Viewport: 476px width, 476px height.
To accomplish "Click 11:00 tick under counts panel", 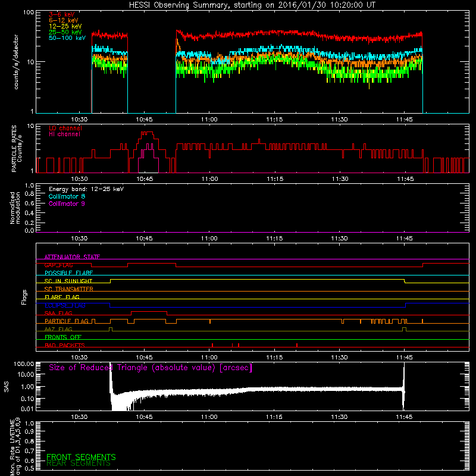I will 209,120.
